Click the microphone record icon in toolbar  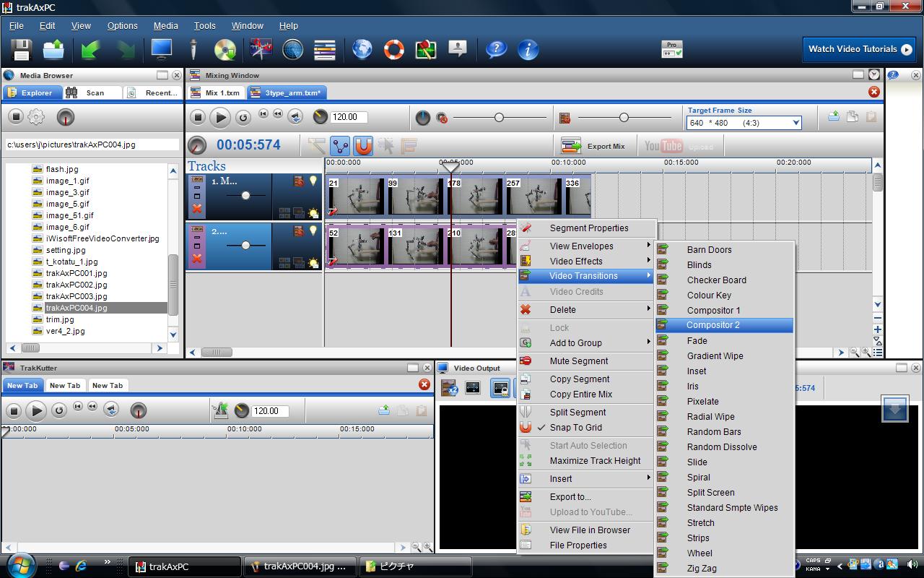[193, 50]
